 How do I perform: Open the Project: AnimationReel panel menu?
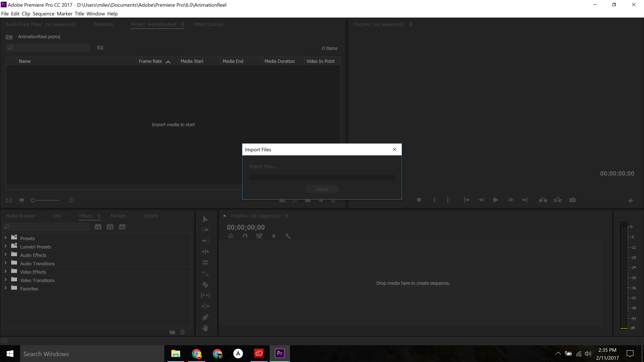[182, 24]
